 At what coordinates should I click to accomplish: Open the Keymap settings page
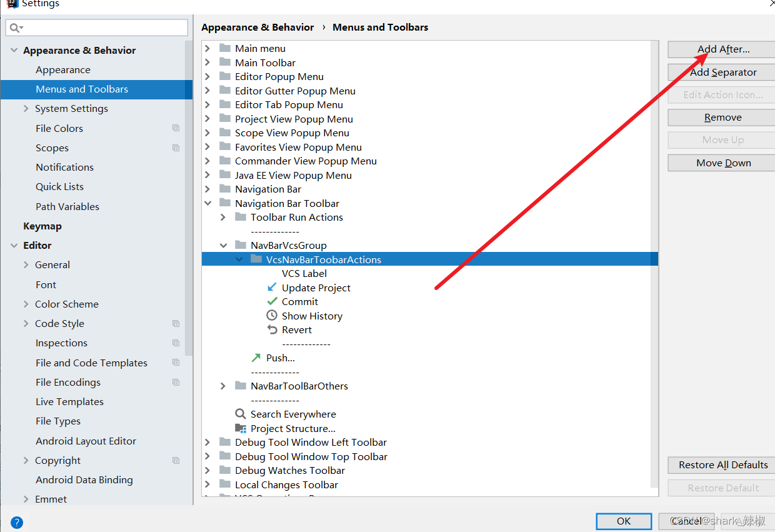pyautogui.click(x=42, y=226)
